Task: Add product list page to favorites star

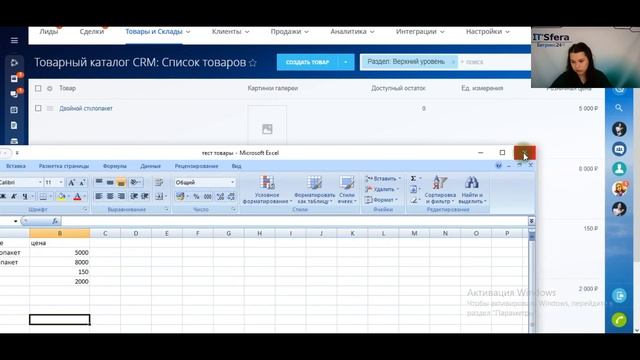Action: (253, 63)
